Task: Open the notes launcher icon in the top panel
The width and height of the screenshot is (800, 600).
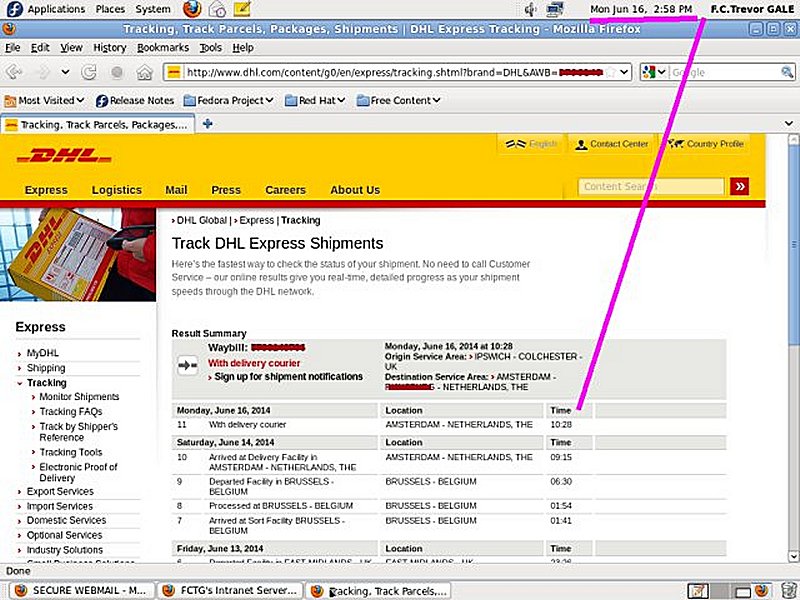Action: pyautogui.click(x=242, y=9)
